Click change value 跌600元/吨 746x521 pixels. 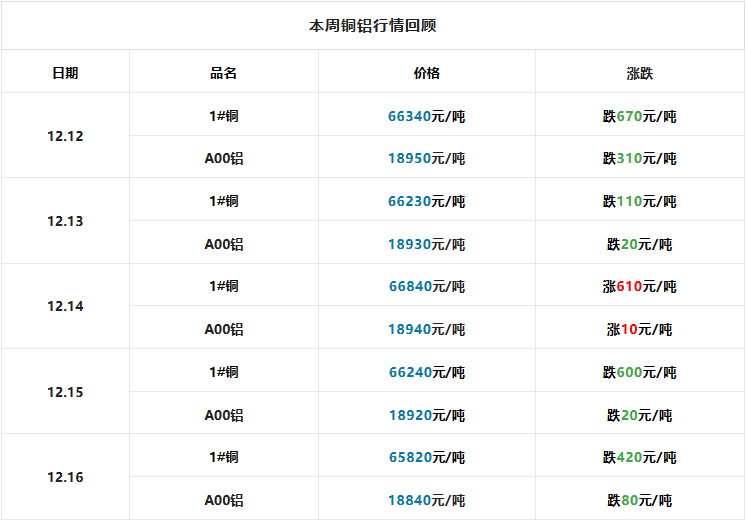tap(639, 372)
